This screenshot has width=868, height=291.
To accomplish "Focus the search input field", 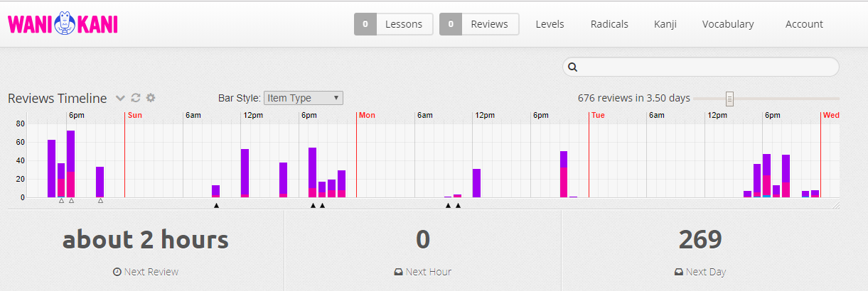I will click(x=701, y=67).
